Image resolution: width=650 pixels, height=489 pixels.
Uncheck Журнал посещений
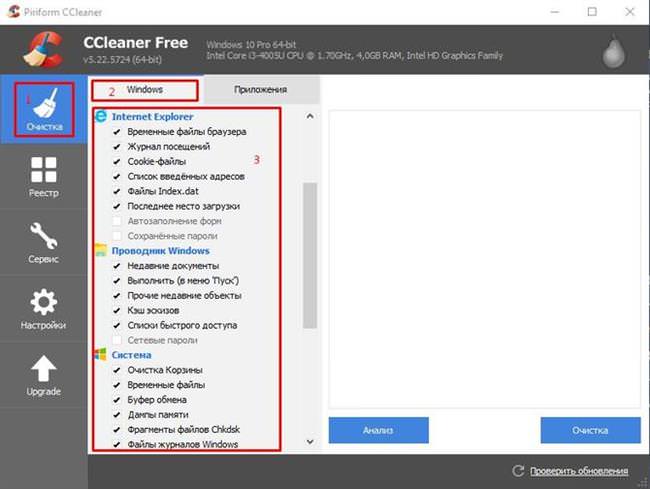point(117,147)
